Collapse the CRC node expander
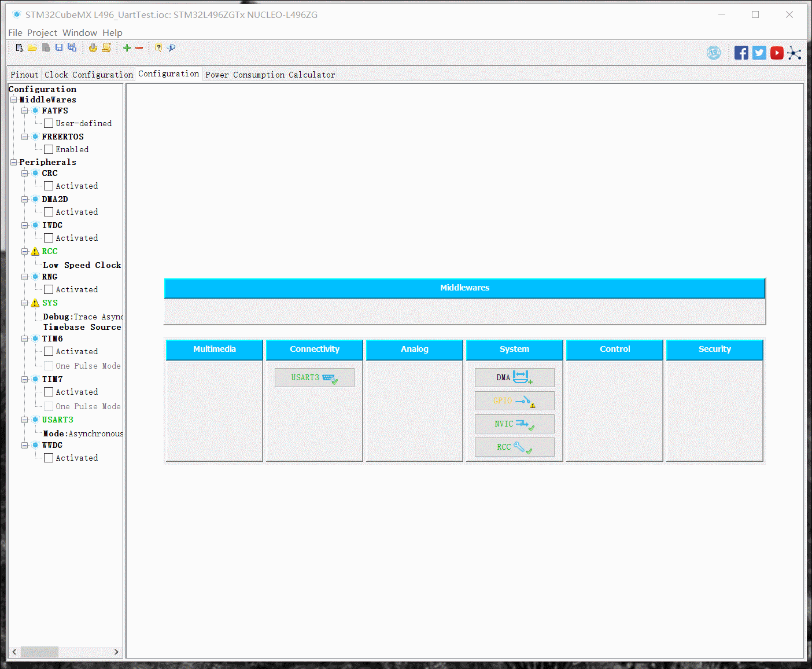812x669 pixels. [25, 173]
